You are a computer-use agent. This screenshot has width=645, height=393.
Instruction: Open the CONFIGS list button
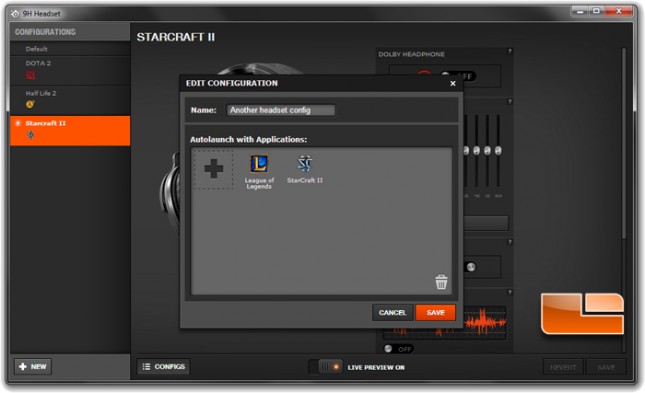163,366
